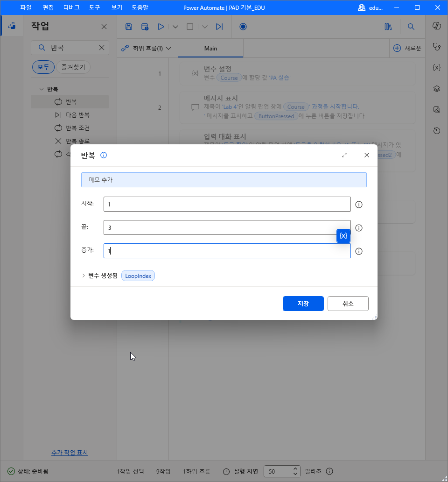Click the edu... environment account button
The width and height of the screenshot is (448, 482).
[371, 7]
